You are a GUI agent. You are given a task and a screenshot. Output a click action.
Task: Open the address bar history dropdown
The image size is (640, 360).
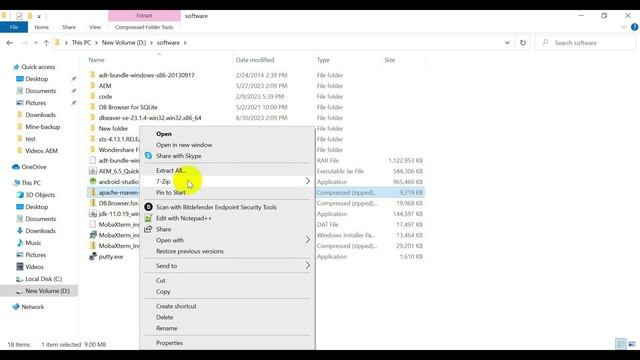[x=507, y=43]
